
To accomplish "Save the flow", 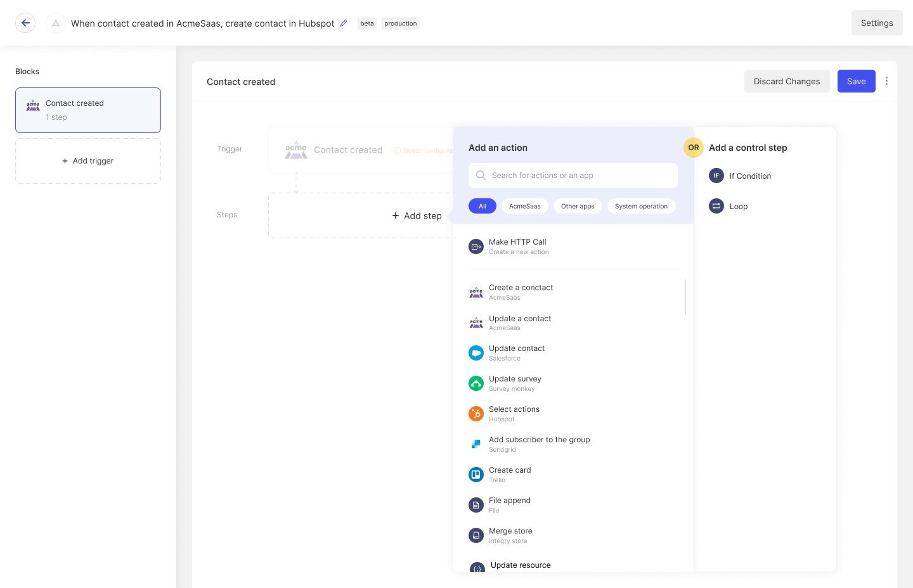I will tap(857, 81).
